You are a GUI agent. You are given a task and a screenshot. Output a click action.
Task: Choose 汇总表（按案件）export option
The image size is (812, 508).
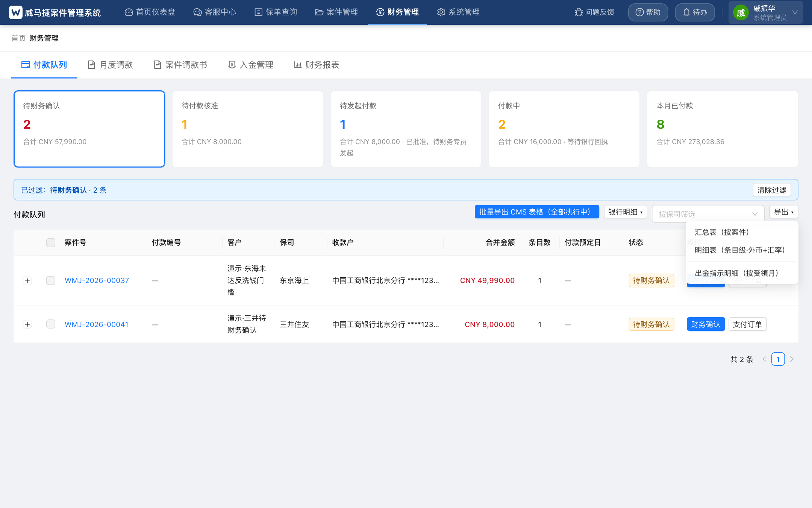(x=742, y=232)
